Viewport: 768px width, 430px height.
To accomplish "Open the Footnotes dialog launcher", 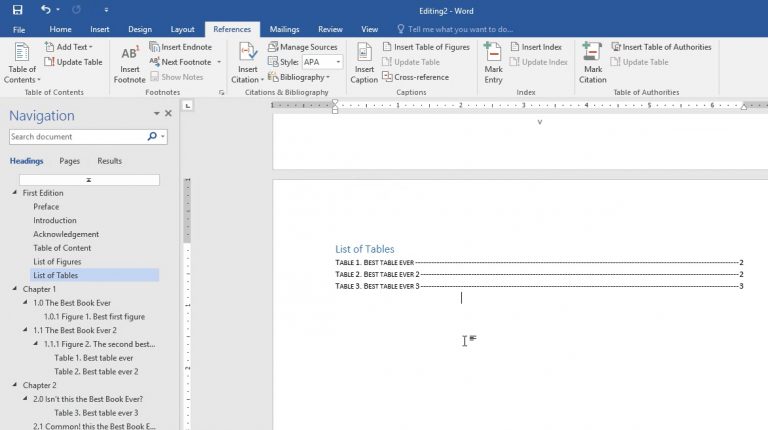I will click(221, 92).
